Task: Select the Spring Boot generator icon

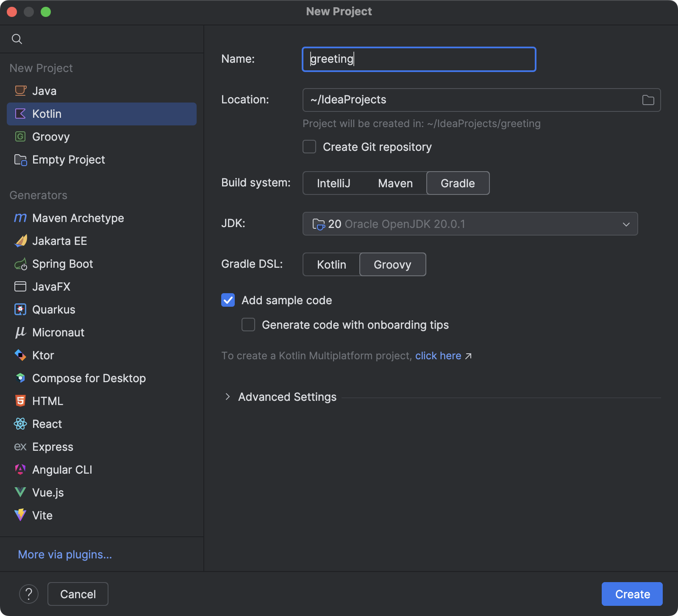Action: [x=20, y=264]
